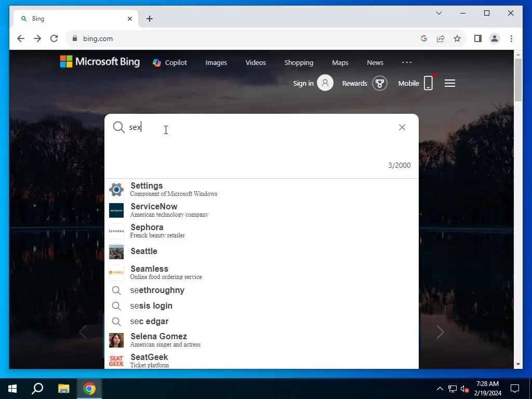Viewport: 532px width, 399px height.
Task: Click inside the Bing search text field
Action: (x=261, y=127)
